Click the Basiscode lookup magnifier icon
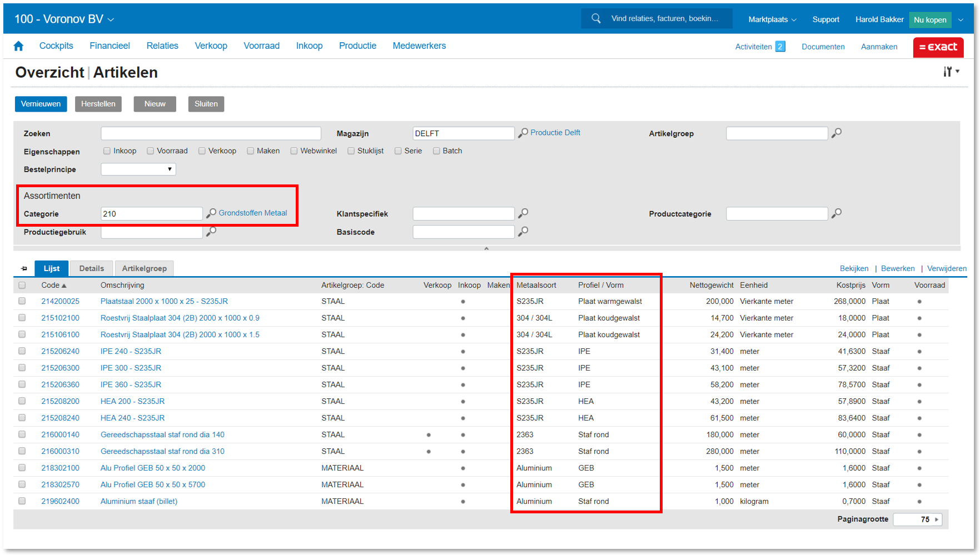The height and width of the screenshot is (555, 980). click(523, 232)
